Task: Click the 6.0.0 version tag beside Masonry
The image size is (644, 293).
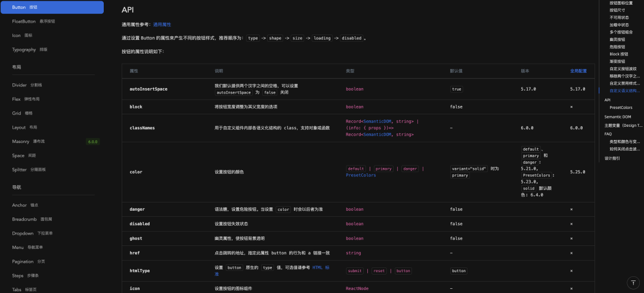Action: (92, 142)
